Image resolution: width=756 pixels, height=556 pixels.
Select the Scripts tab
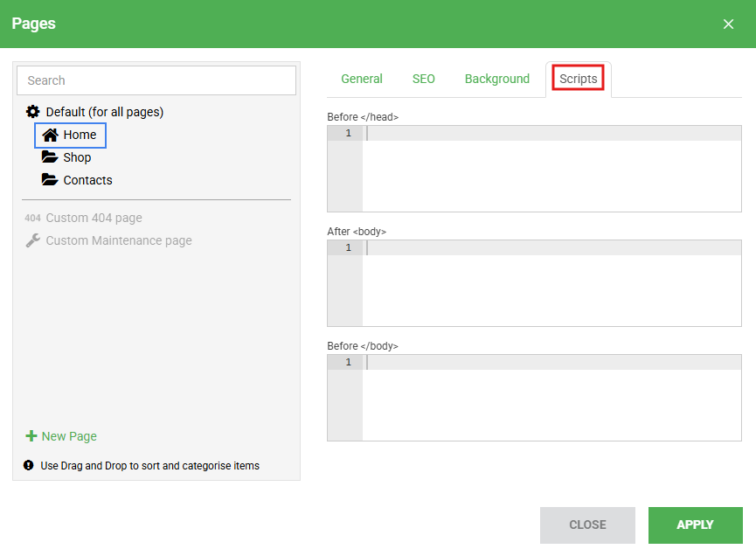pyautogui.click(x=578, y=79)
